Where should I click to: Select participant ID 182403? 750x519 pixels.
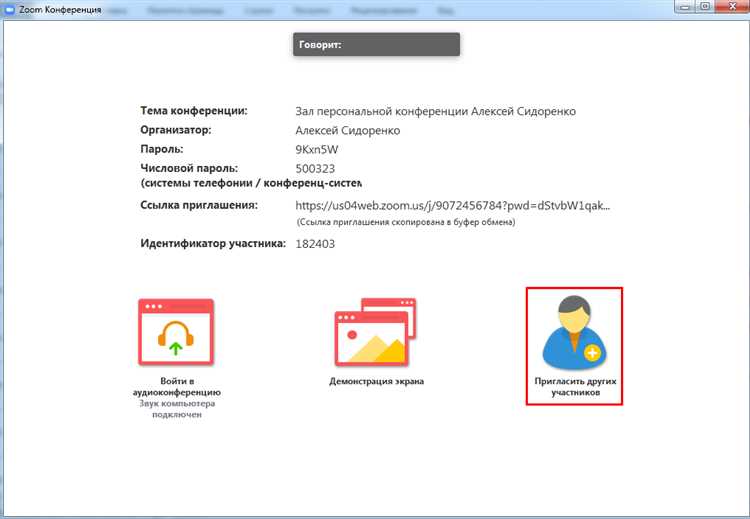(x=315, y=244)
